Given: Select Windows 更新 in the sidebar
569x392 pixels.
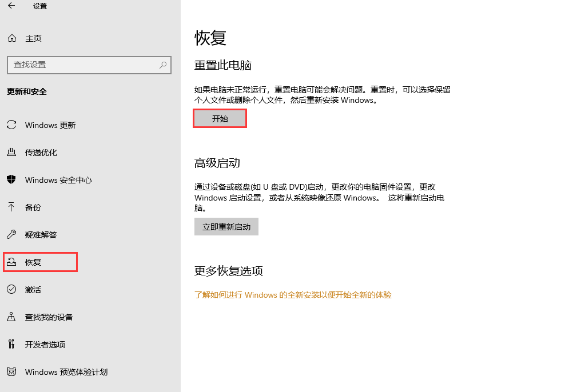Looking at the screenshot, I should point(50,125).
